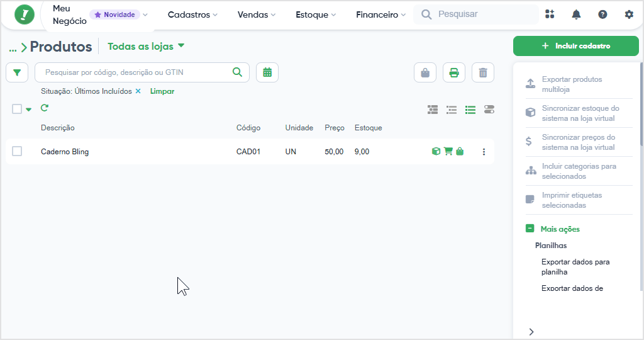
Task: Open the calendar date filter icon
Action: [267, 72]
